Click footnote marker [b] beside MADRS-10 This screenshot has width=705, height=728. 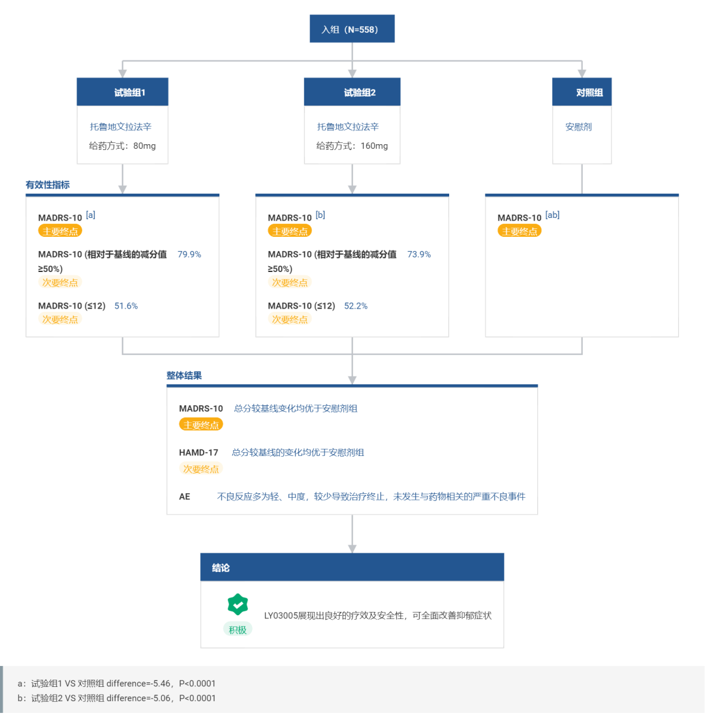pyautogui.click(x=321, y=215)
